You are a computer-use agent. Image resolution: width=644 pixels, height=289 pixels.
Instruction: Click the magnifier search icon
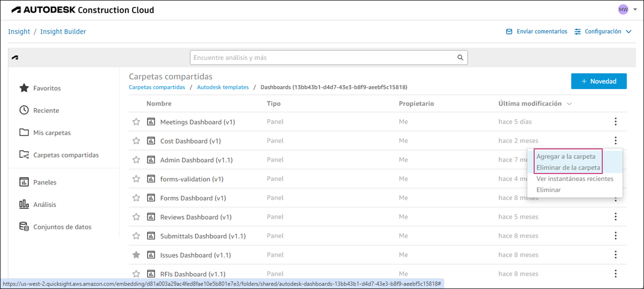460,58
